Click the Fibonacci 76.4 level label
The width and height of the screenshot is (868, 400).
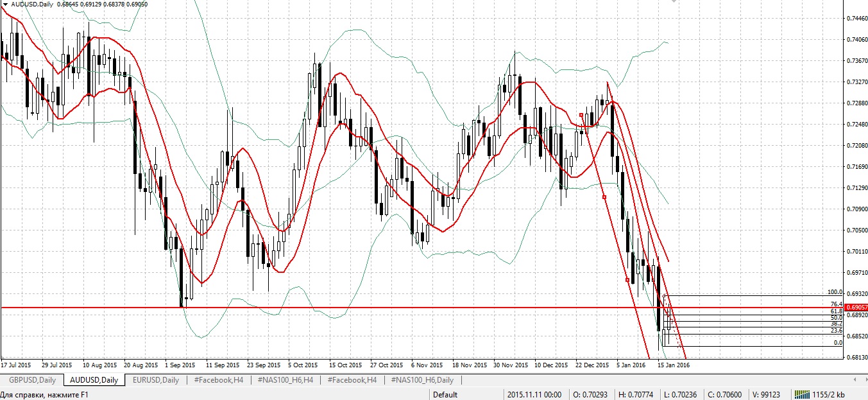(836, 304)
